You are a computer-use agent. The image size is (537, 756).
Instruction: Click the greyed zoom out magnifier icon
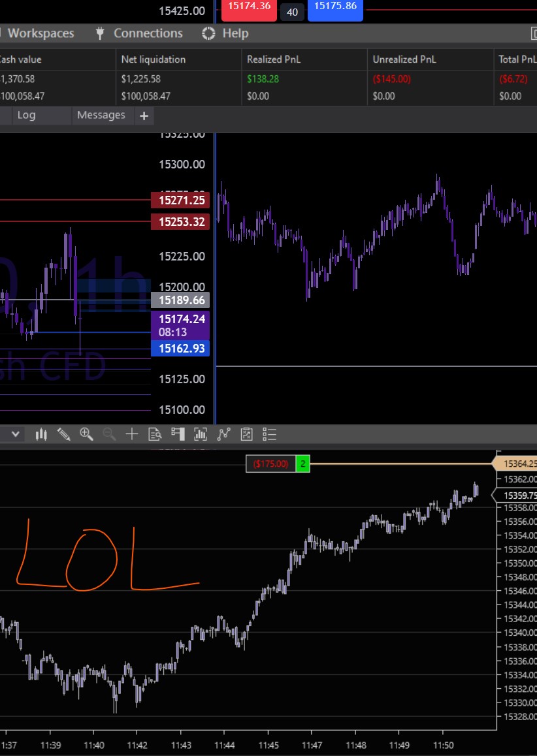109,434
